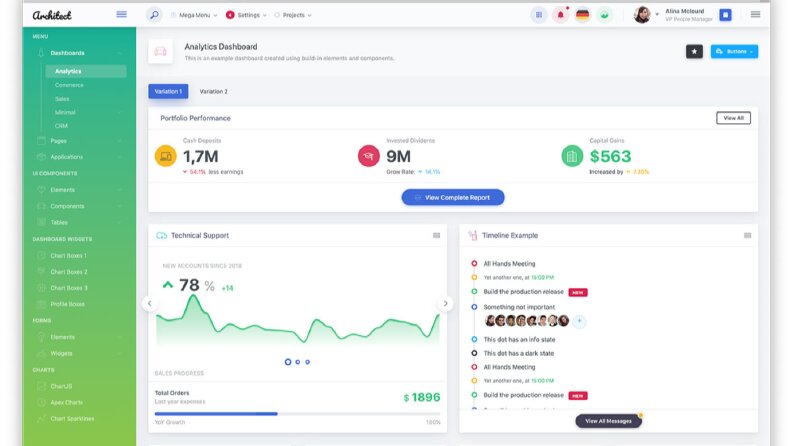793x446 pixels.
Task: Click Alina Mclourd's profile avatar
Action: coord(642,15)
